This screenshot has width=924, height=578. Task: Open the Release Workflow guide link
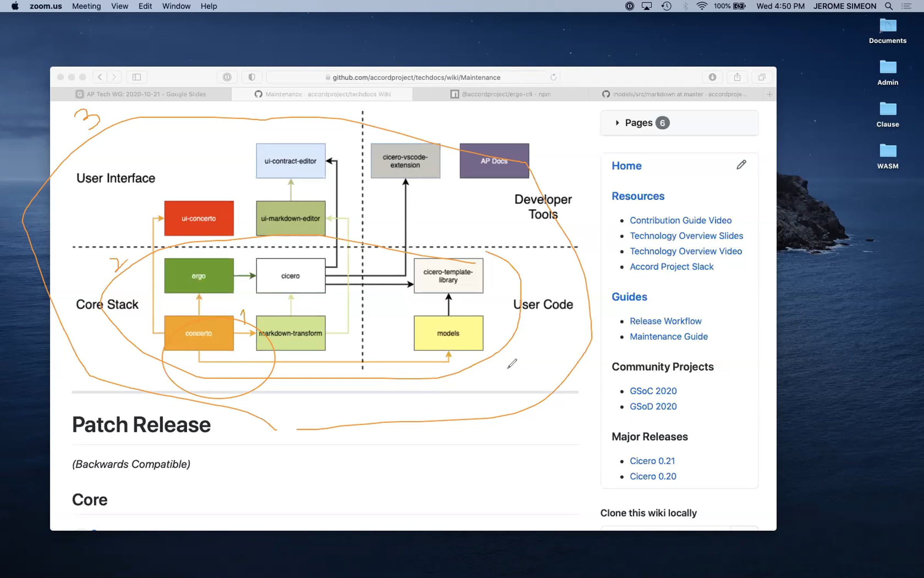click(x=665, y=321)
